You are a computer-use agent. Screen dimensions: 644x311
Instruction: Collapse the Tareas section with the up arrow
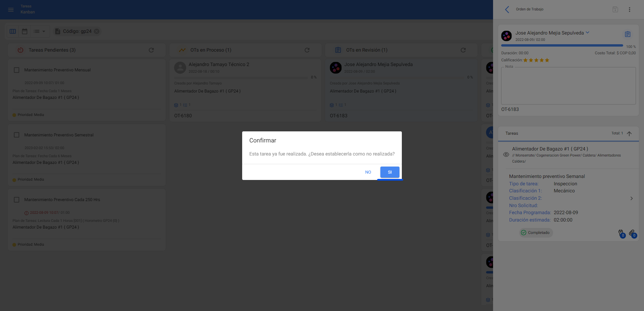(x=629, y=133)
